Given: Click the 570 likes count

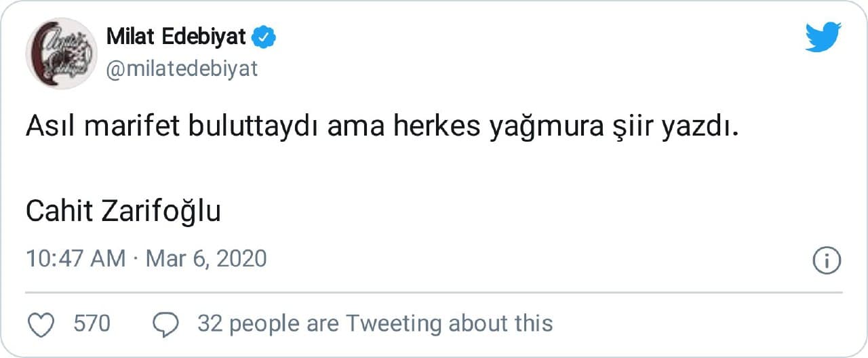Looking at the screenshot, I should (x=92, y=323).
